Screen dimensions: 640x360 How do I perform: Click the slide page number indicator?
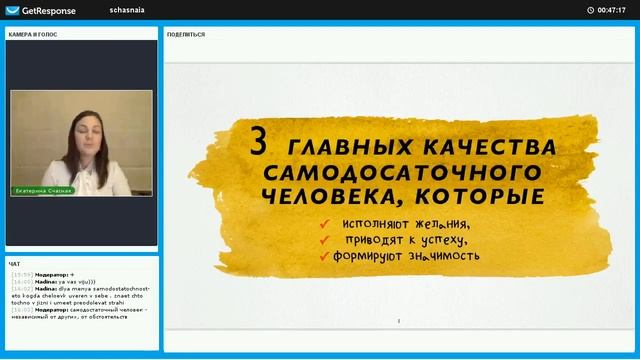399,321
